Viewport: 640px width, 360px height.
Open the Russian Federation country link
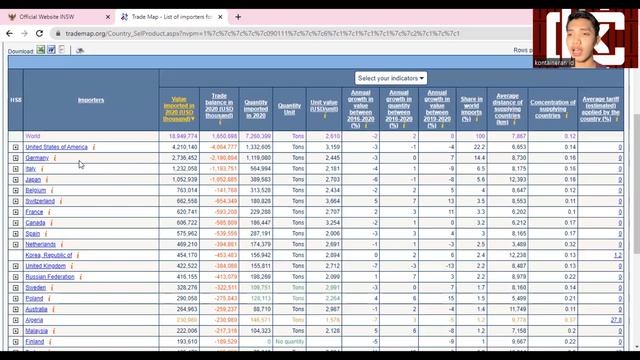pyautogui.click(x=50, y=277)
